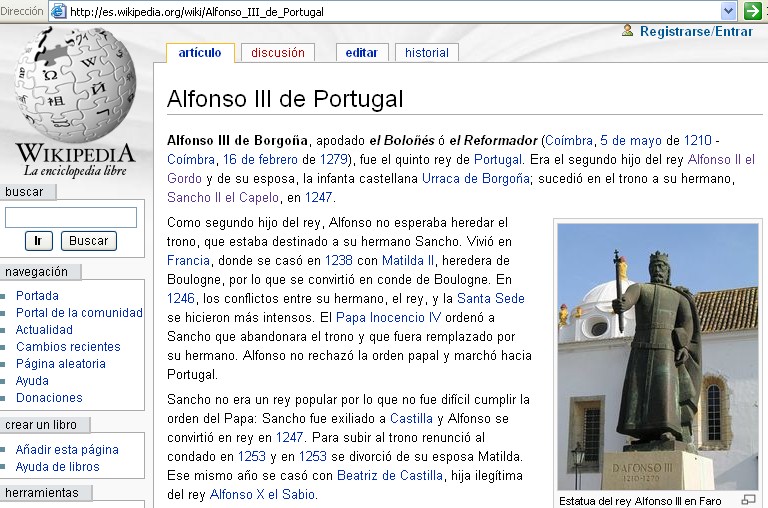The height and width of the screenshot is (508, 768).
Task: Open Cambios recientes link
Action: (x=68, y=347)
